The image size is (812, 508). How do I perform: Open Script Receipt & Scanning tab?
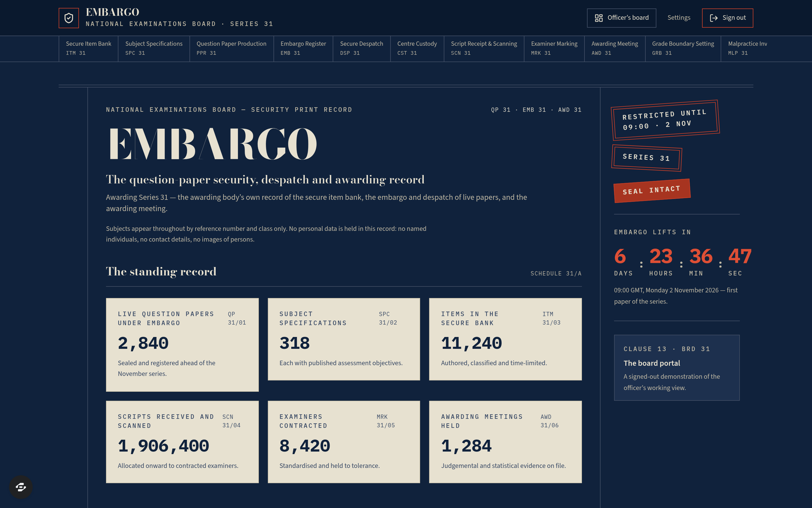point(484,48)
